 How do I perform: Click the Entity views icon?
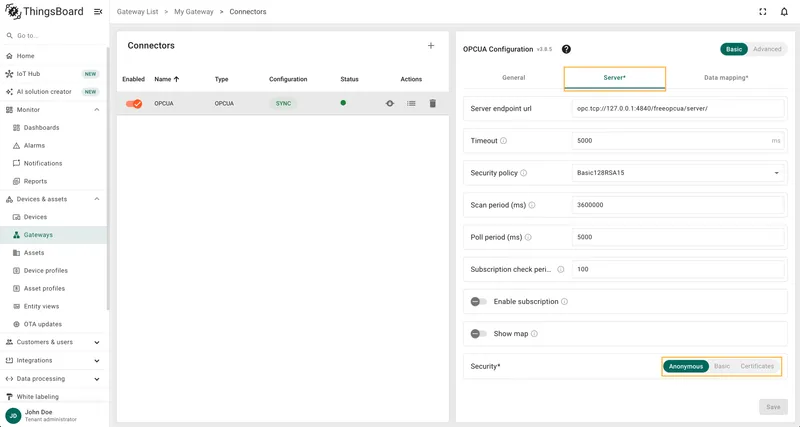point(16,306)
